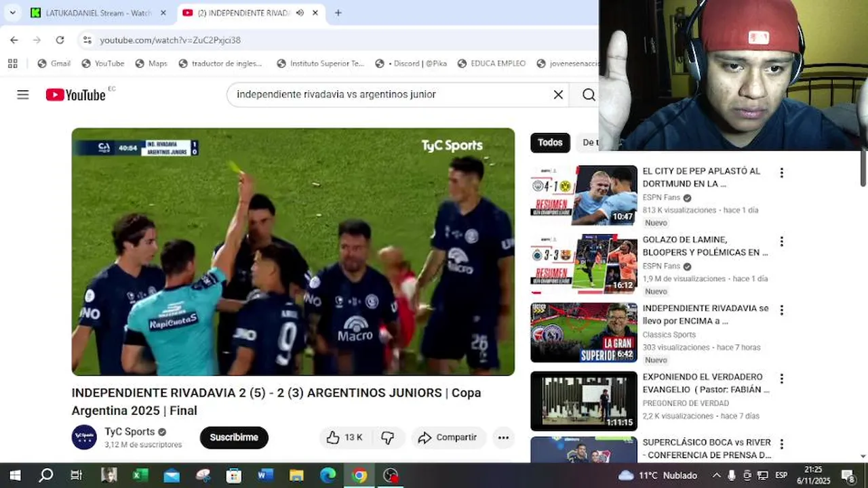Reload the current page
This screenshot has width=868, height=488.
click(60, 40)
